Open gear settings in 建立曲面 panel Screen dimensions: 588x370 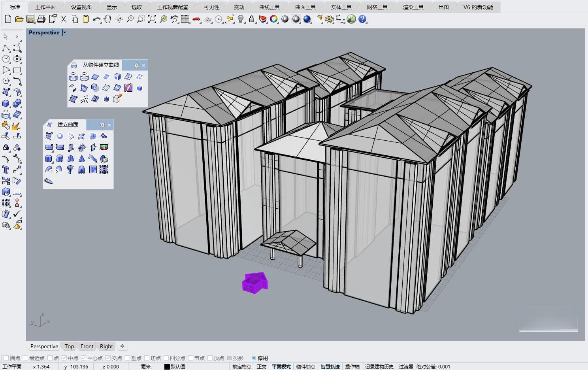tap(102, 125)
